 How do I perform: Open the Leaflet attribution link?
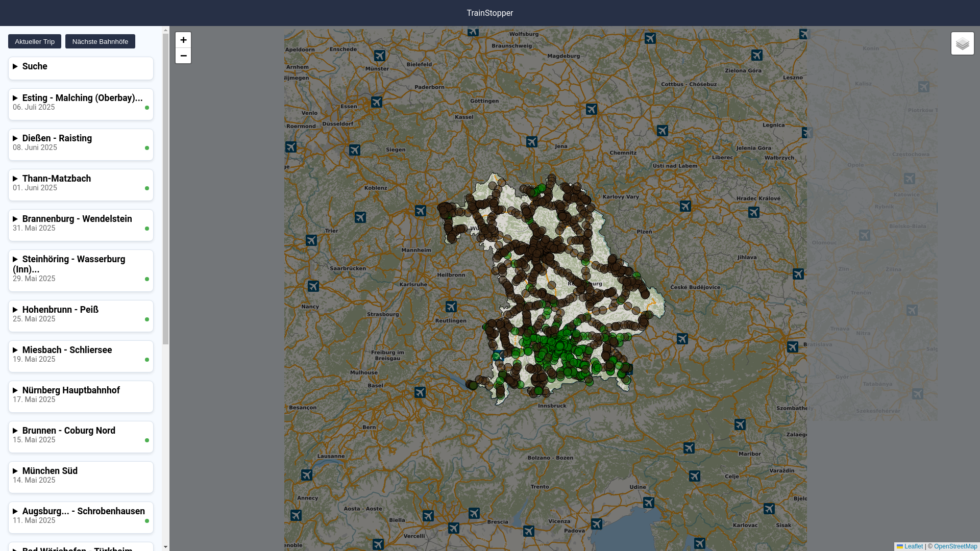coord(910,546)
